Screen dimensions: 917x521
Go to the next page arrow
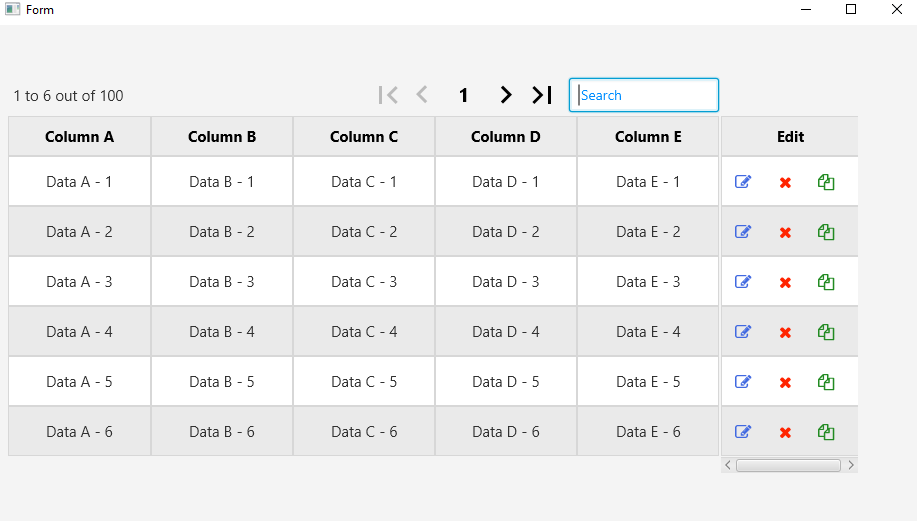pos(506,95)
